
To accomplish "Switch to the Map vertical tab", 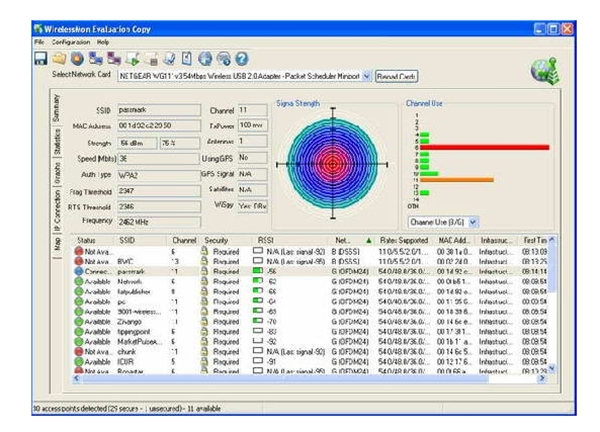I will pos(57,244).
